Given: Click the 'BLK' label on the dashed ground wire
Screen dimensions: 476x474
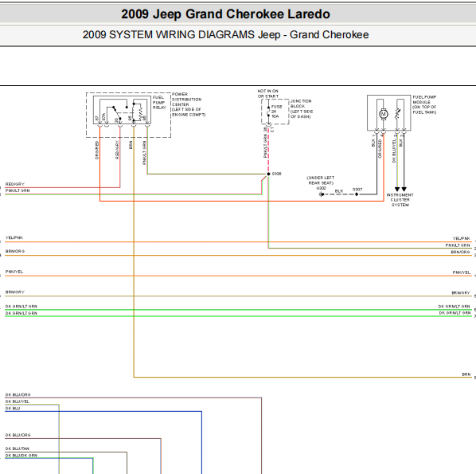Looking at the screenshot, I should [x=339, y=191].
